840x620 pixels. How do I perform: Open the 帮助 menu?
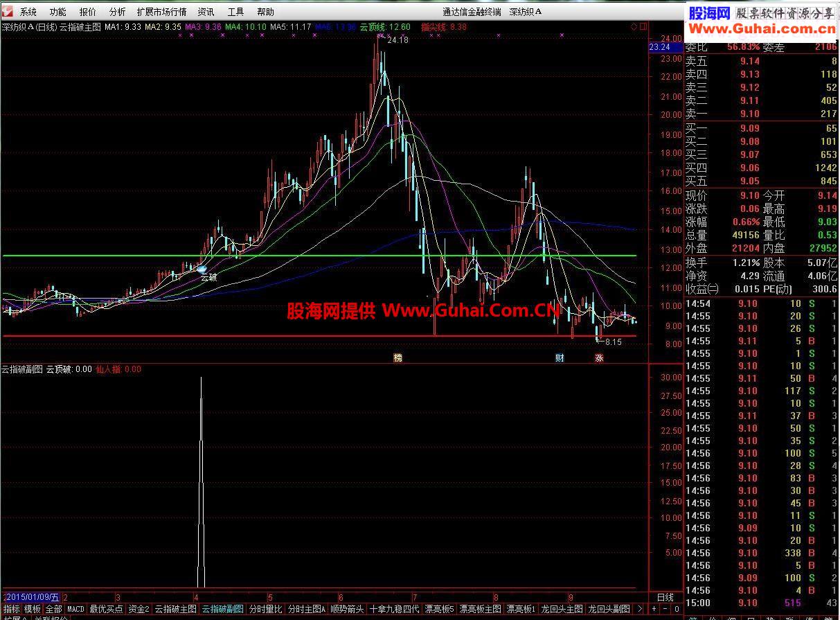click(x=265, y=12)
